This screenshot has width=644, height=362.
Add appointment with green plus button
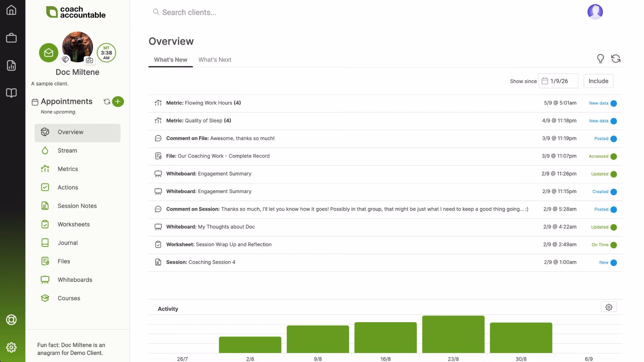pos(118,102)
